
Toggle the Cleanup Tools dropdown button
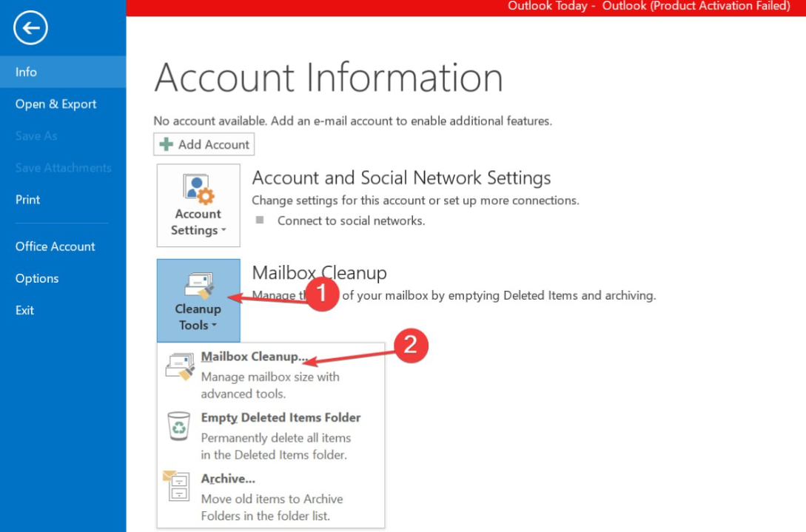point(198,300)
